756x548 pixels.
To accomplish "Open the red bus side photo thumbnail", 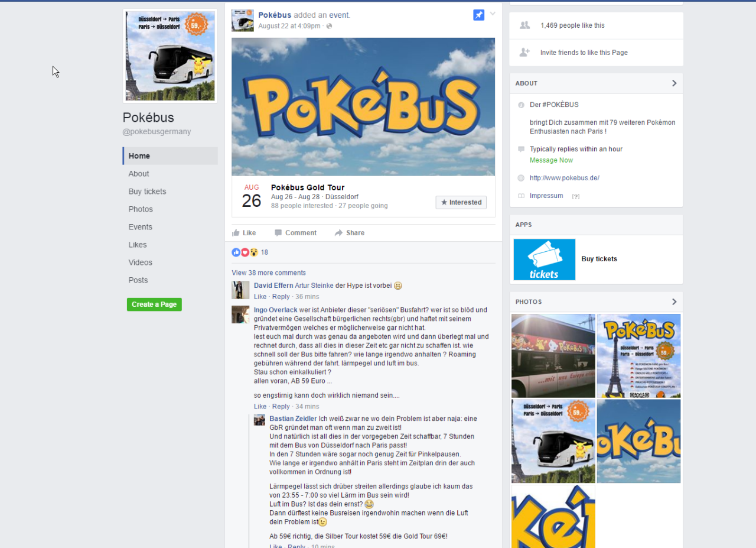I will 553,355.
